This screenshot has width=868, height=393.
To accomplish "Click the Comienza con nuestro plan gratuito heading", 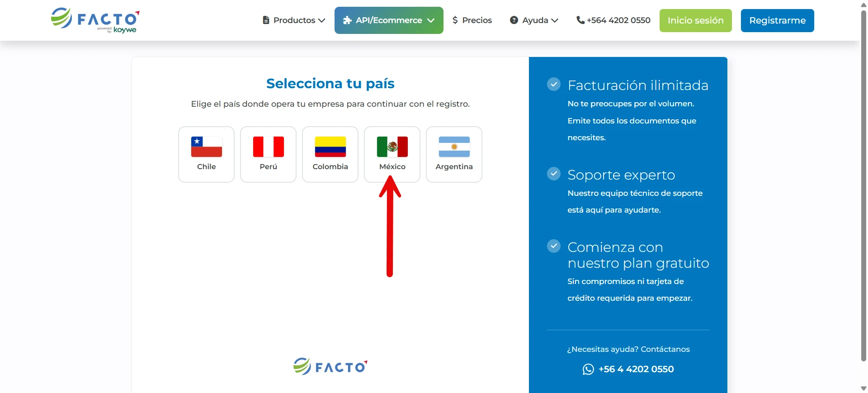I will click(638, 255).
